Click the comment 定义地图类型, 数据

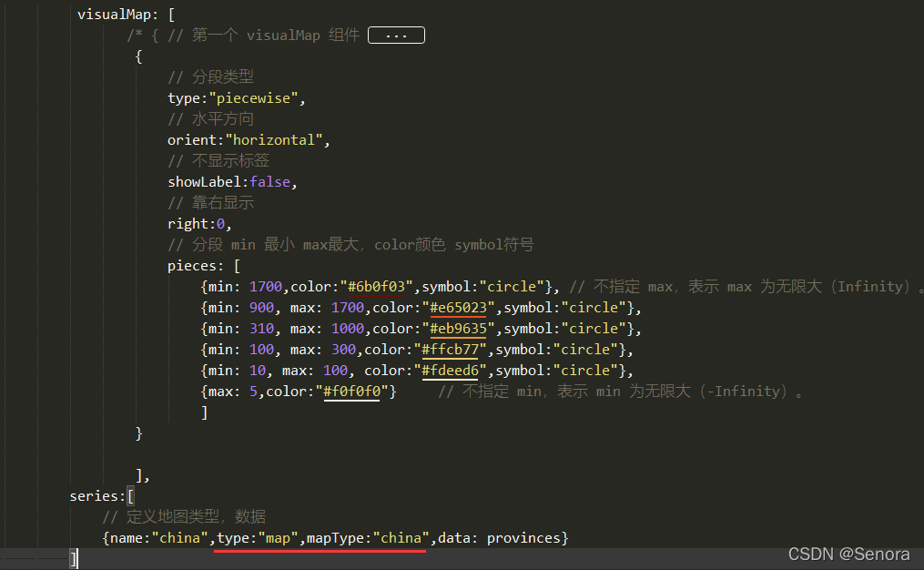pyautogui.click(x=184, y=517)
